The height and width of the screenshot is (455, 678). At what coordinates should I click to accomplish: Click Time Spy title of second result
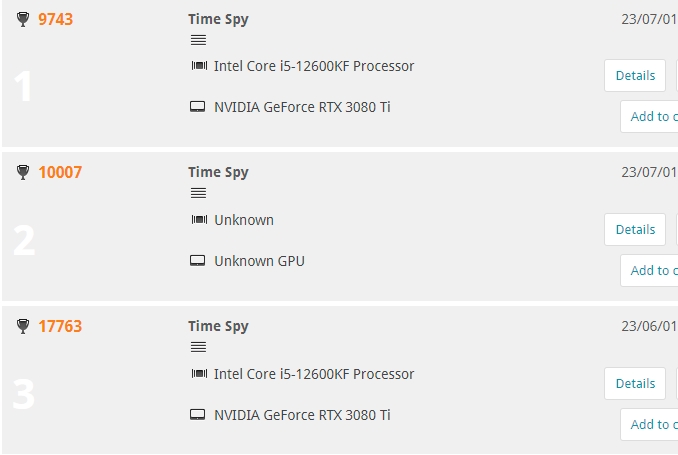[x=218, y=172]
